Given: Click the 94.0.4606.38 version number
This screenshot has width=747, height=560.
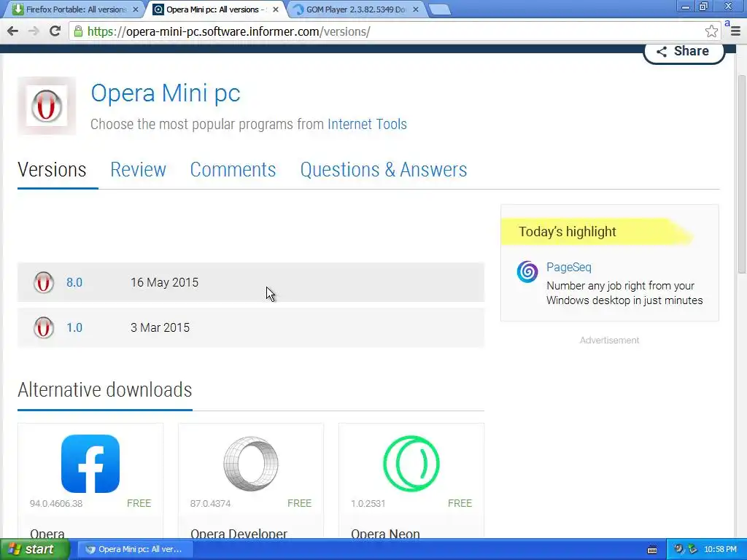Looking at the screenshot, I should [56, 503].
